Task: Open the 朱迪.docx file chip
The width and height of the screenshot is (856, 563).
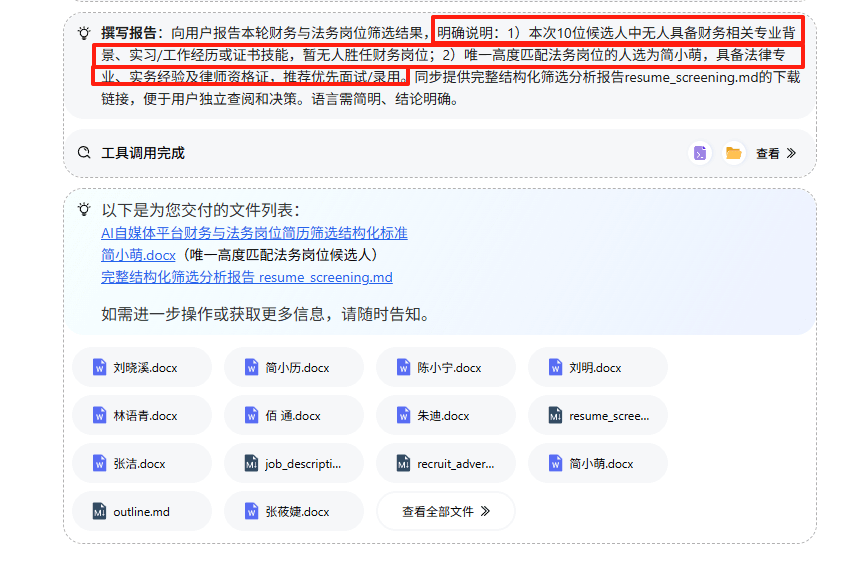Action: pos(445,416)
